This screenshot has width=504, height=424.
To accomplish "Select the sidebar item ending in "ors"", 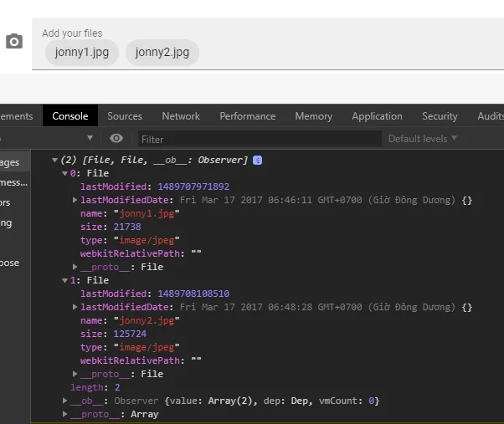I will (x=15, y=202).
